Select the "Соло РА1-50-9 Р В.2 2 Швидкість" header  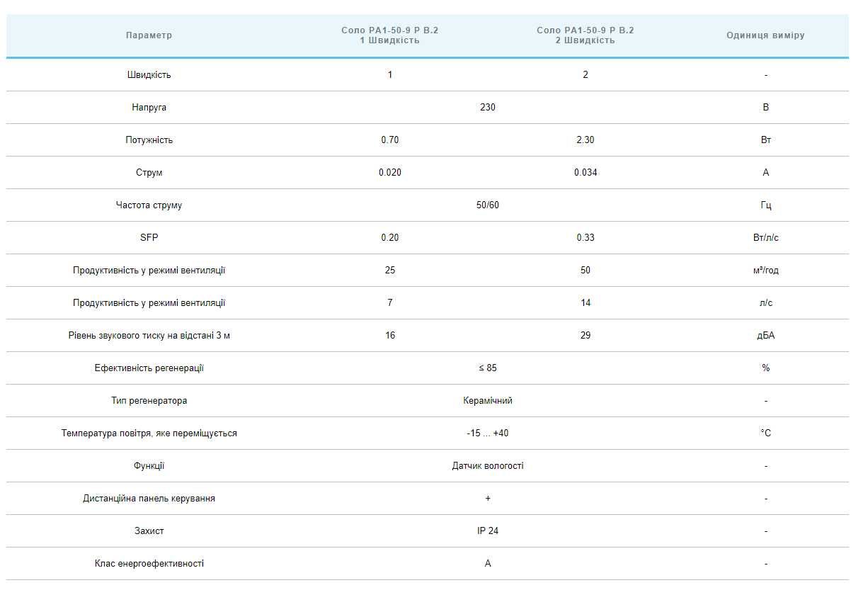(x=586, y=35)
